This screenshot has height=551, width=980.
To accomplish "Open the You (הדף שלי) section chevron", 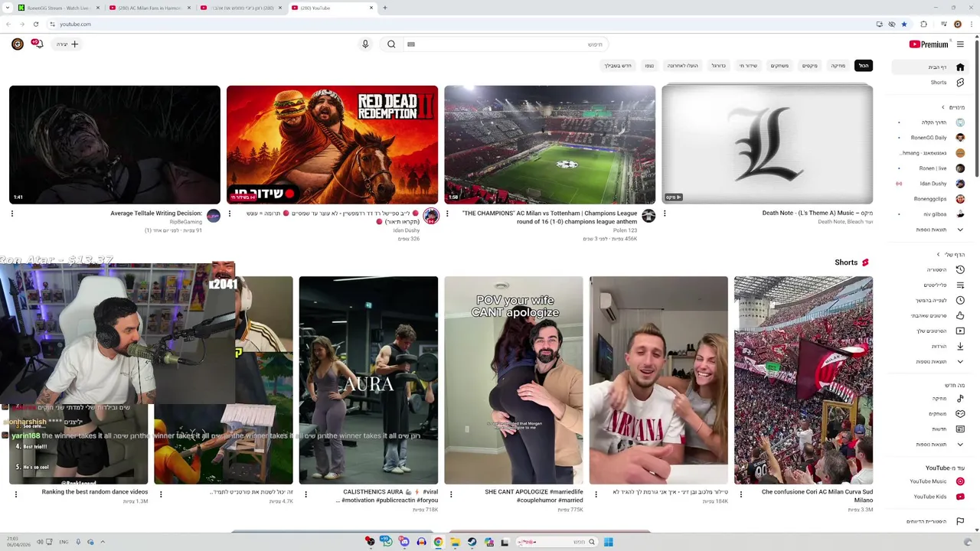I will point(939,254).
